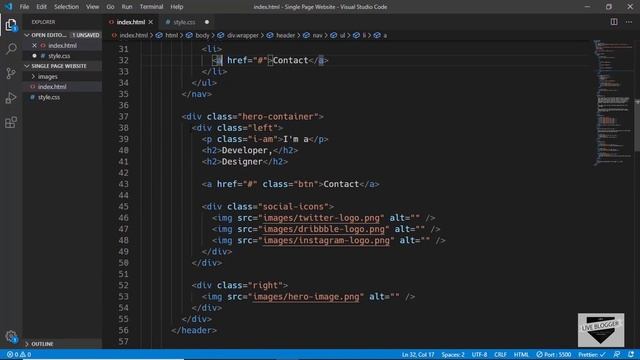Click the CRLF line ending status item
This screenshot has width=640, height=360.
point(500,355)
